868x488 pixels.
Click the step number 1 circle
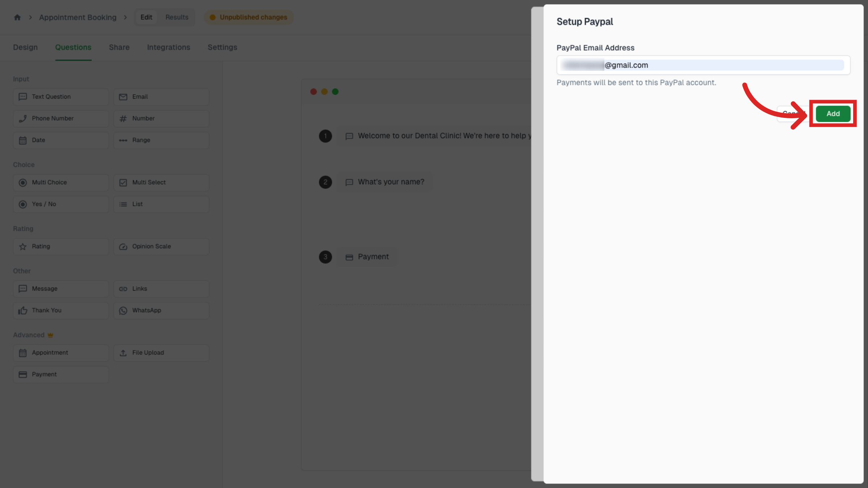[x=325, y=136]
